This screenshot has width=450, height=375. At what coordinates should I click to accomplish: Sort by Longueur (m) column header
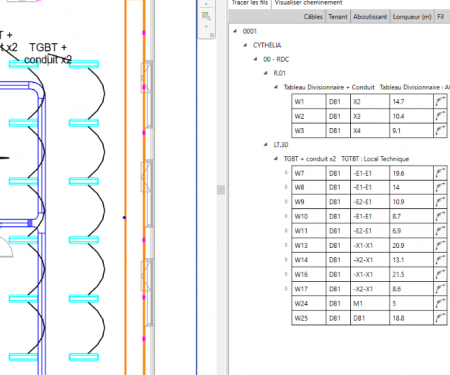(412, 17)
